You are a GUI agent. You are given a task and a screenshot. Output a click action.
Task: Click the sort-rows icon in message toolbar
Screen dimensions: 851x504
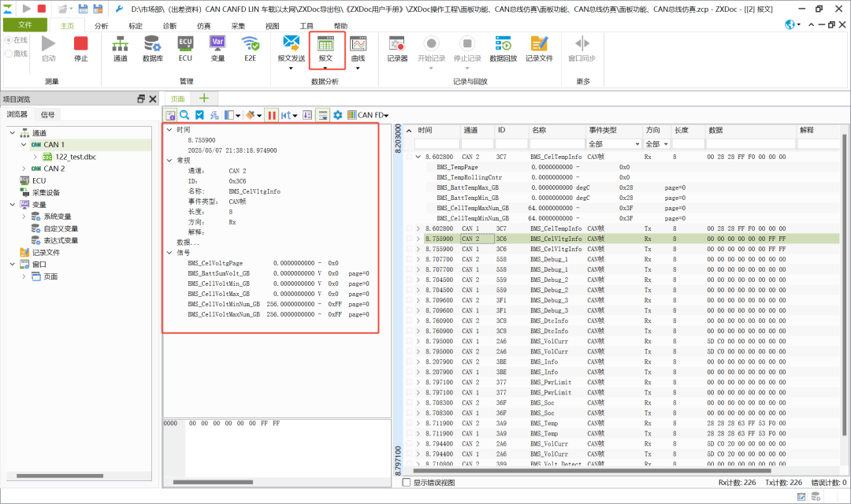click(307, 115)
